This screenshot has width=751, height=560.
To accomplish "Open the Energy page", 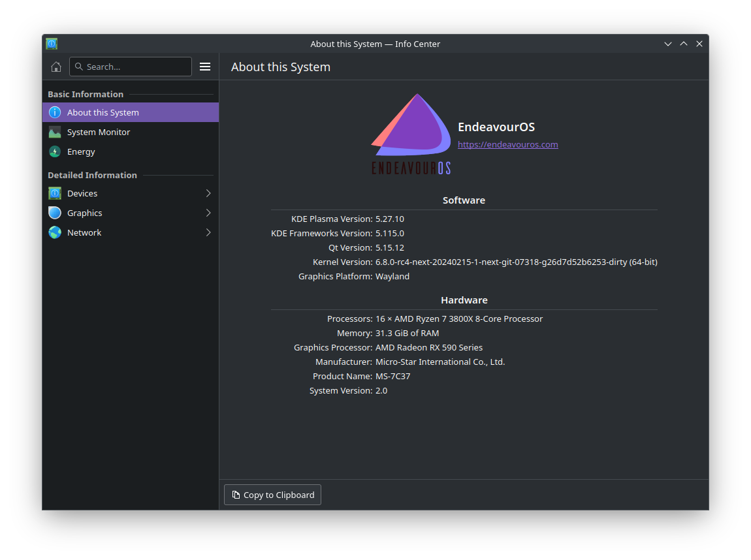I will [x=131, y=151].
